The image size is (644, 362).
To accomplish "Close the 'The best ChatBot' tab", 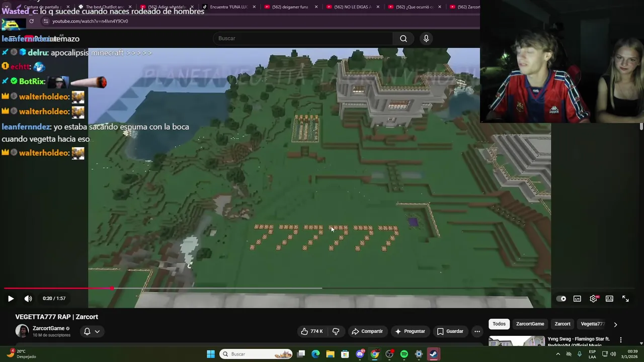I will [130, 7].
